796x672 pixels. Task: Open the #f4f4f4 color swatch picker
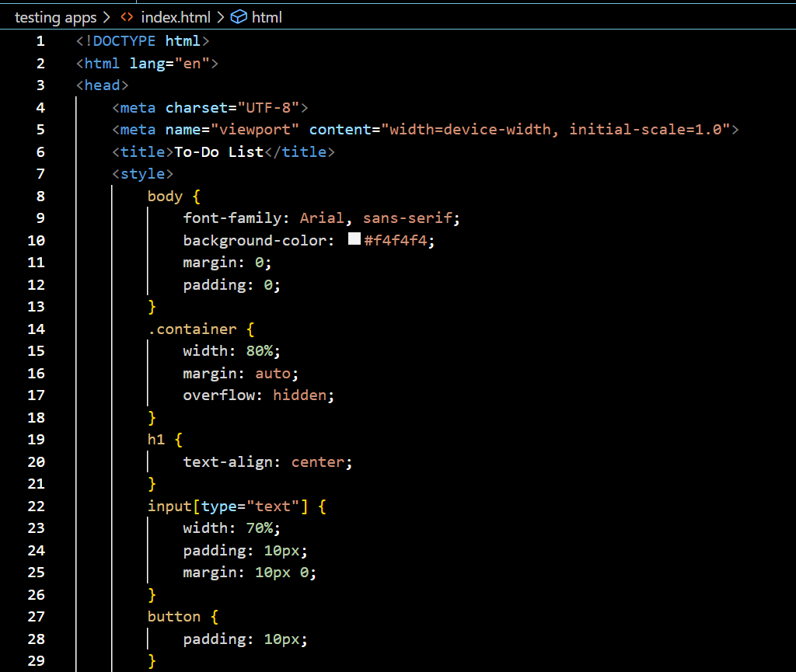point(354,239)
